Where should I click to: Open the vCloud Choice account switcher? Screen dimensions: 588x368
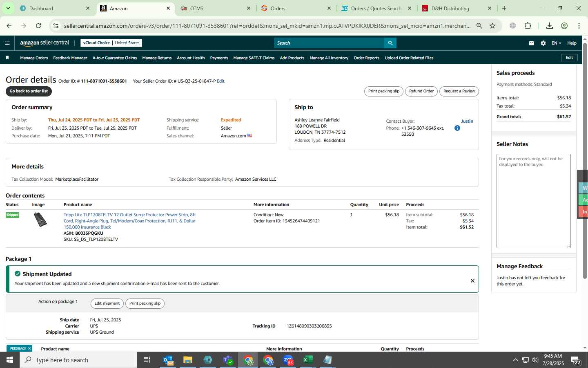111,43
